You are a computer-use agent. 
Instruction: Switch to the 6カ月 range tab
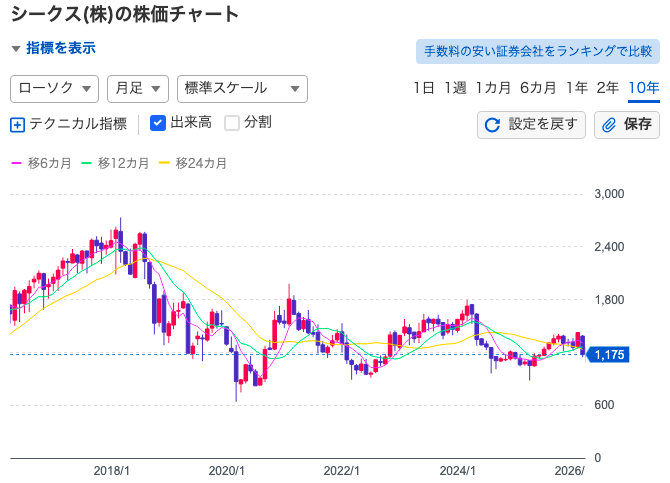click(537, 88)
